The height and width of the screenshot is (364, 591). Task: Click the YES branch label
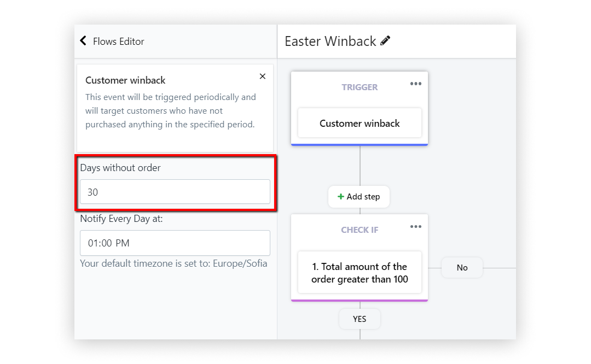(x=360, y=319)
